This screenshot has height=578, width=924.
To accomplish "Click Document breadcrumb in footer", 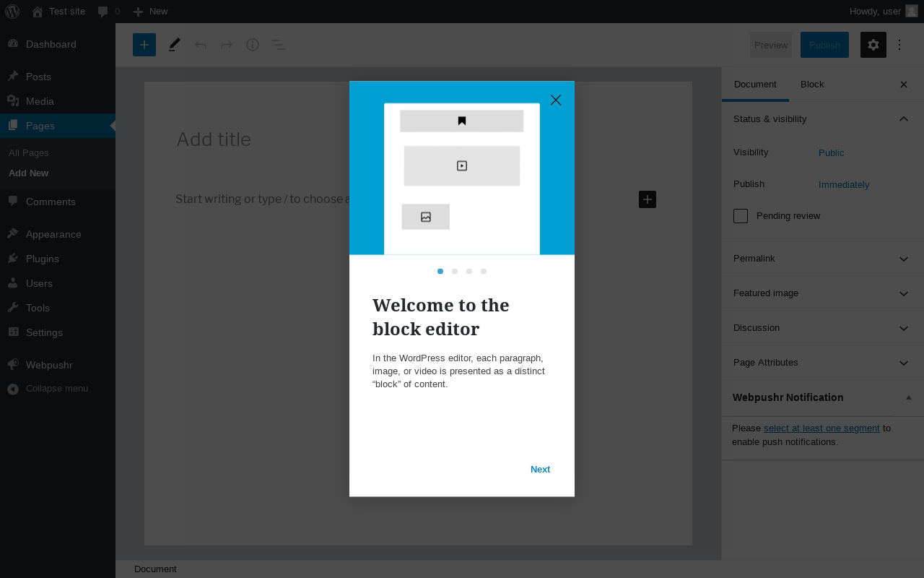I will 155,569.
